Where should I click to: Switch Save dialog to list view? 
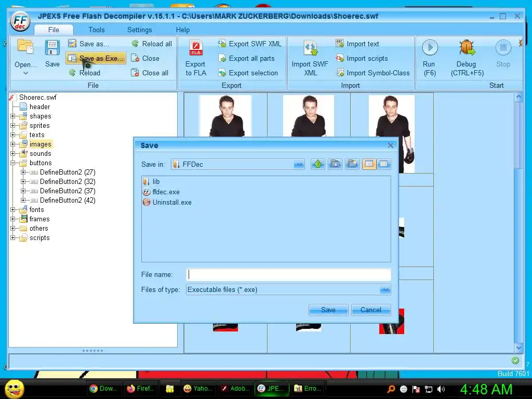(369, 164)
